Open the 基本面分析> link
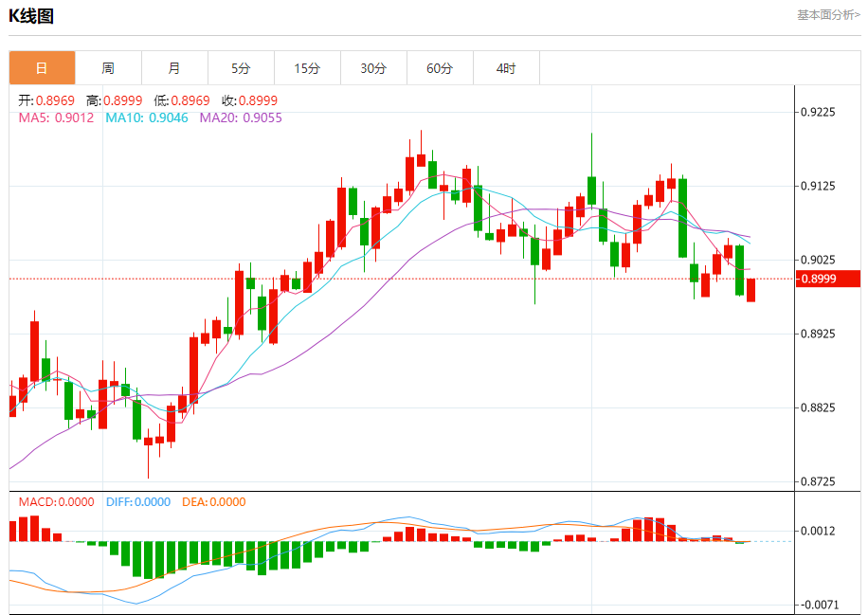This screenshot has width=868, height=615. pyautogui.click(x=828, y=15)
